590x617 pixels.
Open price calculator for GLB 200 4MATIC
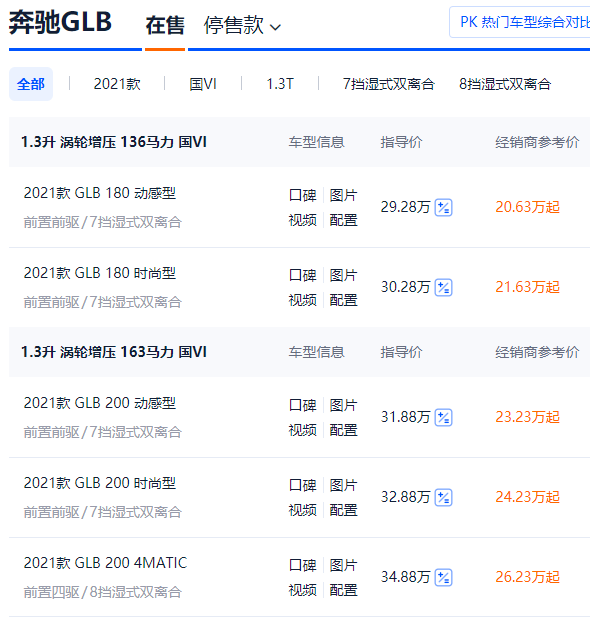click(x=443, y=578)
